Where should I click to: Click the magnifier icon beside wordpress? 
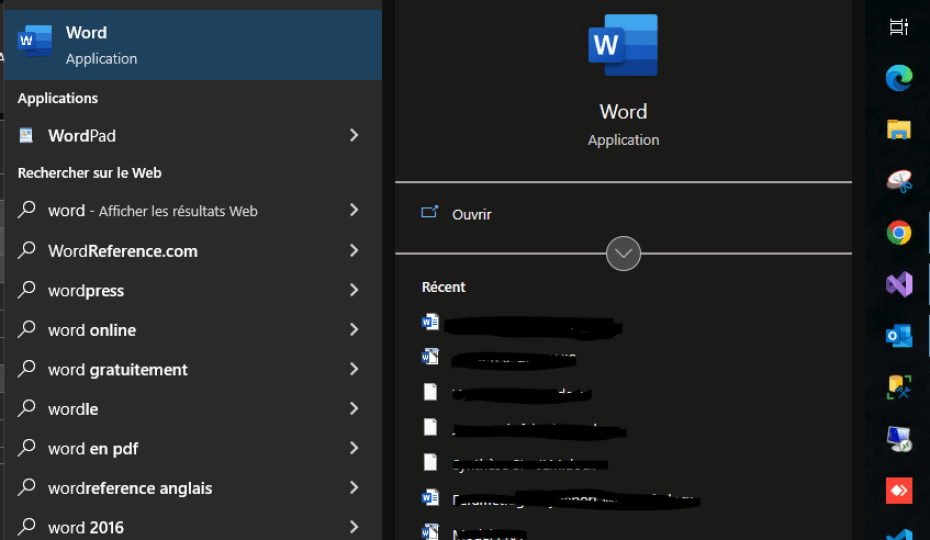[27, 289]
